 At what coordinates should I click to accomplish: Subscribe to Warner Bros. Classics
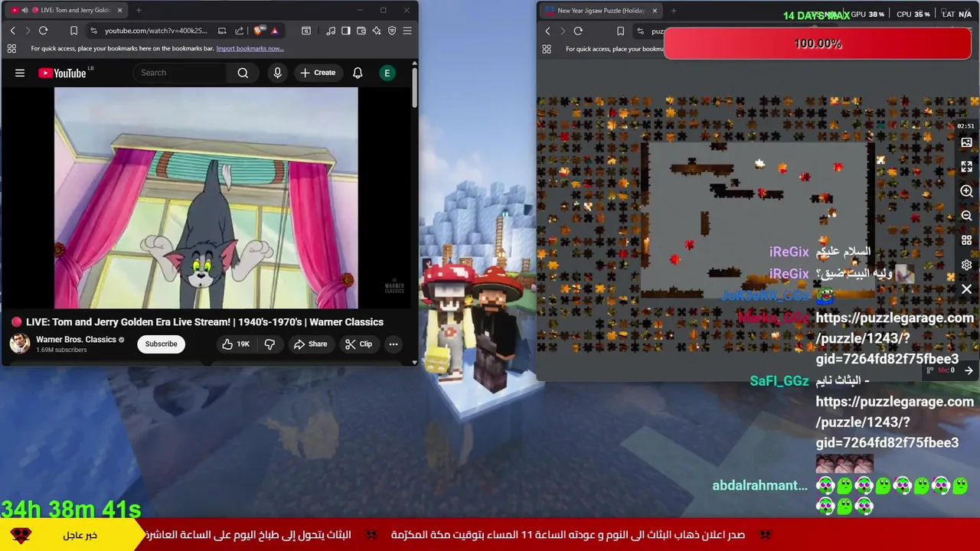pyautogui.click(x=161, y=344)
